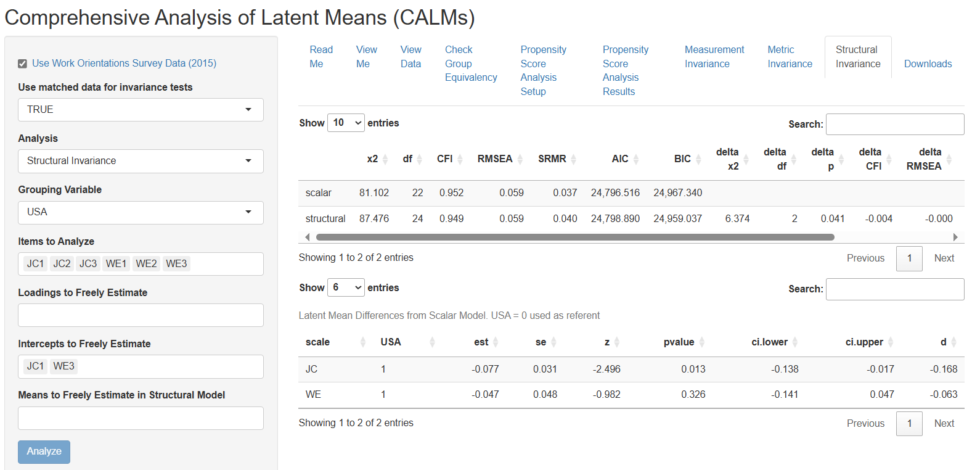Toggle Use Work Orientations Survey Data checkbox
980x470 pixels.
(x=23, y=64)
